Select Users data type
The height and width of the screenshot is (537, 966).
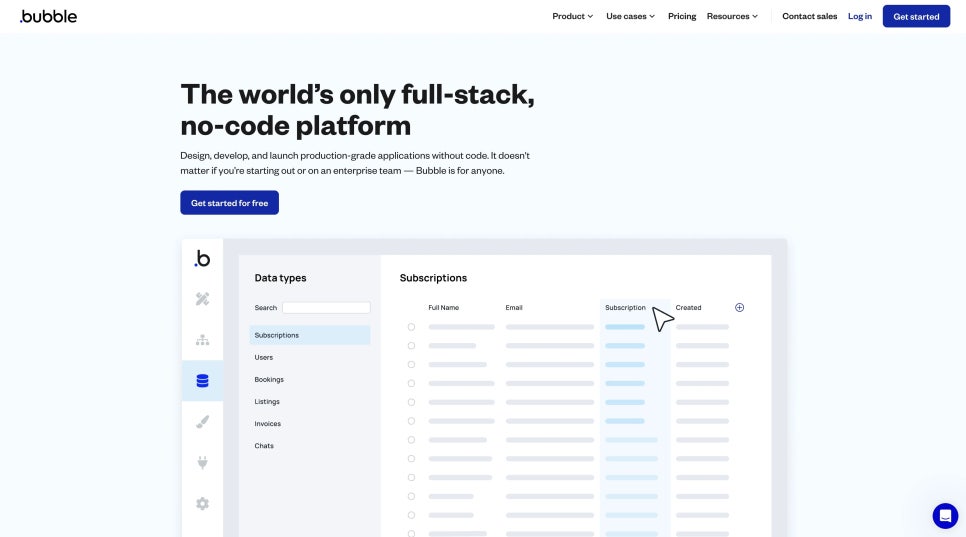(264, 357)
